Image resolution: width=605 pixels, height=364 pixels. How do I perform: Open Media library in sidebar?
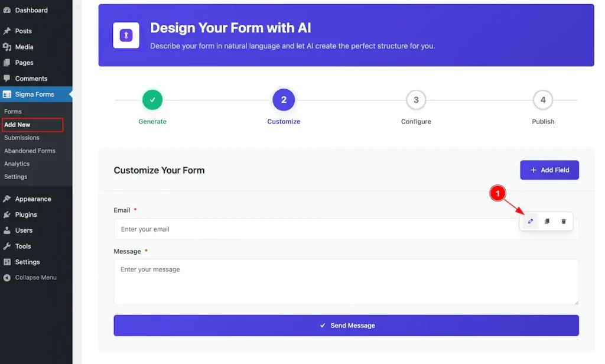pyautogui.click(x=24, y=47)
